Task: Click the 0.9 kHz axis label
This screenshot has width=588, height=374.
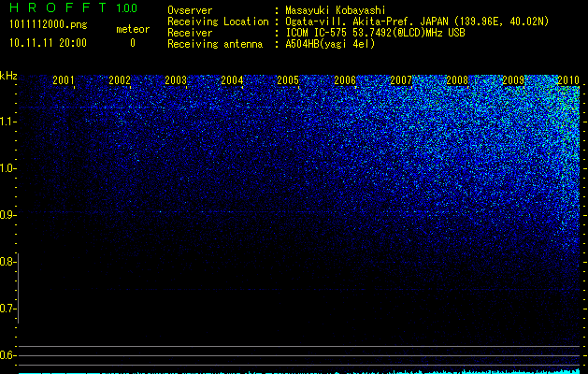Action: tap(7, 215)
